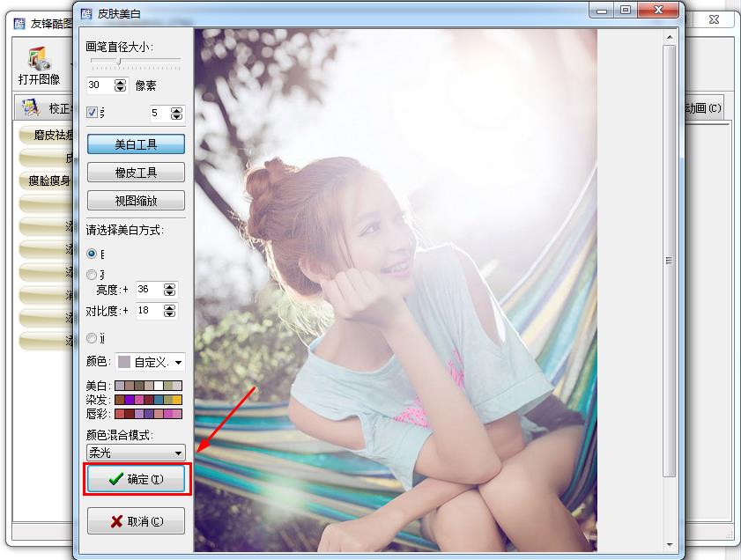Click the 皮肤美白 dialog title bar icon
The width and height of the screenshot is (741, 560).
pyautogui.click(x=85, y=12)
